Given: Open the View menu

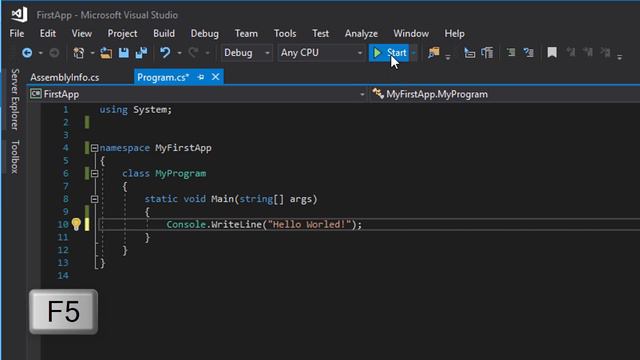Looking at the screenshot, I should coord(82,33).
